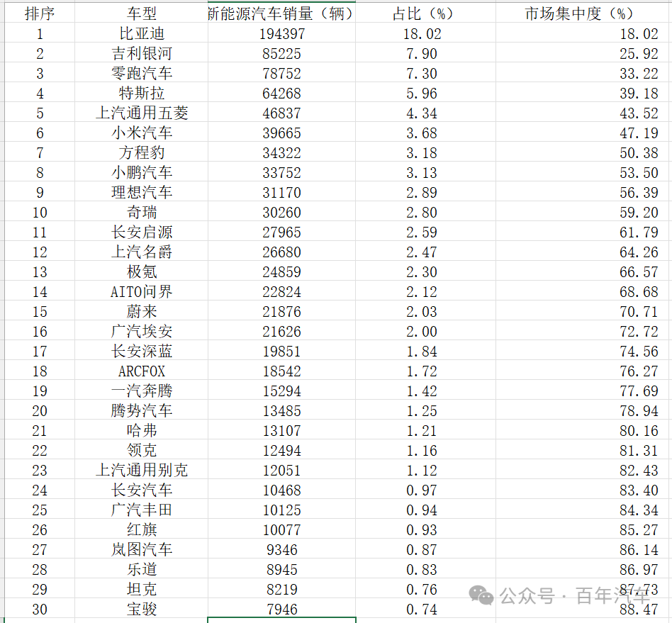Click the 蔚来 brand cell

click(142, 312)
